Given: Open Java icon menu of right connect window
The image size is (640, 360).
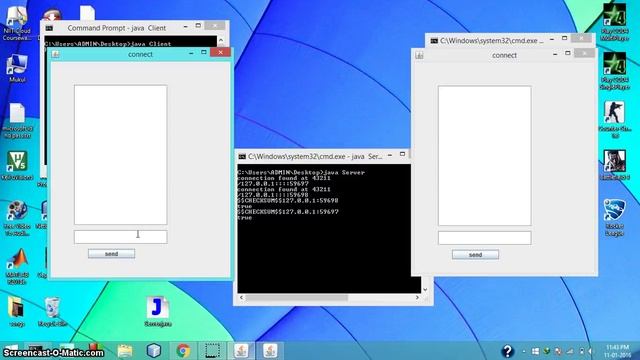Looking at the screenshot, I should click(419, 55).
